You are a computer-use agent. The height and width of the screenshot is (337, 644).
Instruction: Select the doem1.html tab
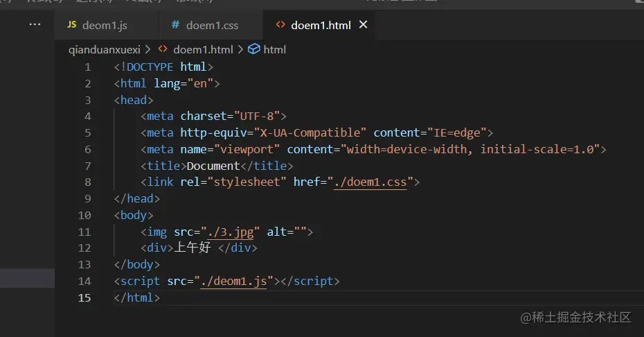321,25
